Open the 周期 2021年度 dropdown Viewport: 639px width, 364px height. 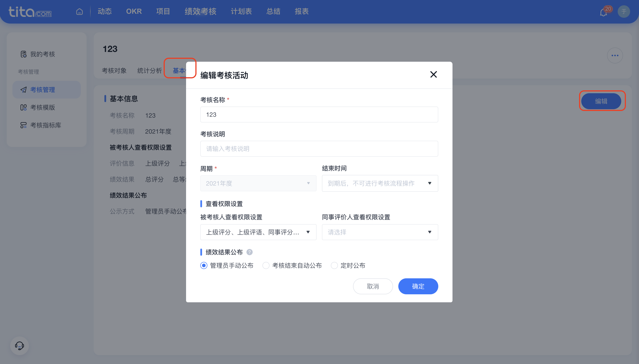(258, 183)
